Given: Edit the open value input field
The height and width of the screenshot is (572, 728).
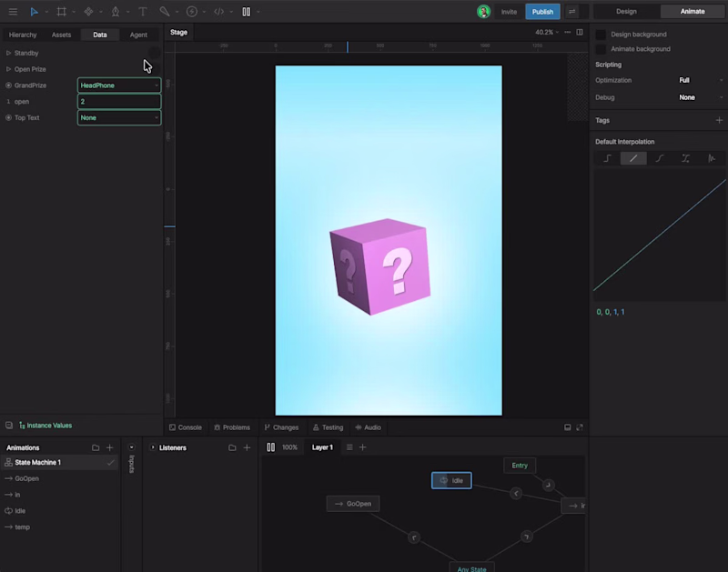Looking at the screenshot, I should 118,101.
